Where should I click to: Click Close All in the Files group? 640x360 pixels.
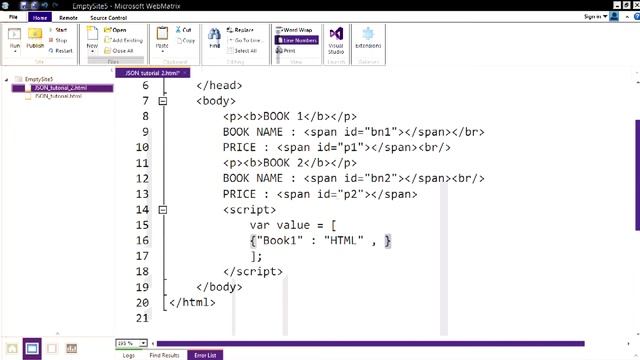tap(119, 51)
